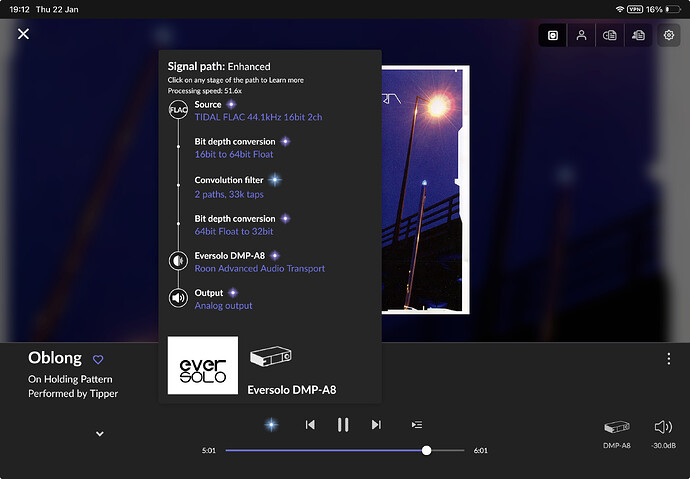Click the track title Oblong
The image size is (690, 479).
click(x=55, y=358)
